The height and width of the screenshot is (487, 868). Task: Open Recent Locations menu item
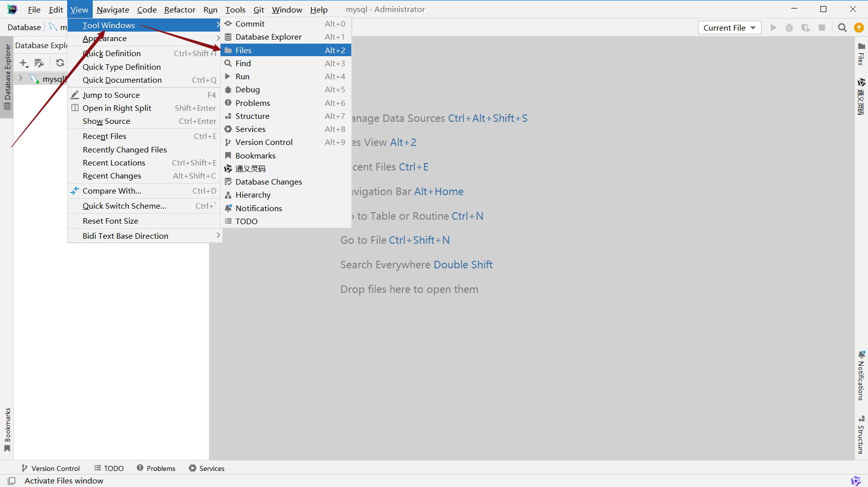[x=144, y=163]
